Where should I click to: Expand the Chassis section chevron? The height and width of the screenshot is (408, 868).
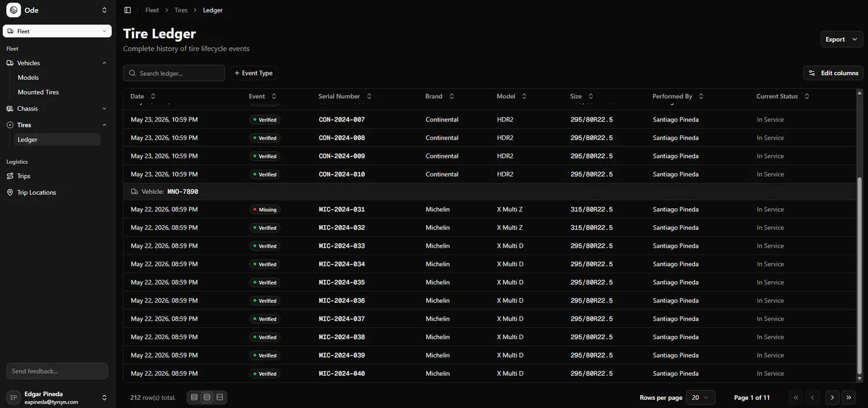tap(104, 108)
